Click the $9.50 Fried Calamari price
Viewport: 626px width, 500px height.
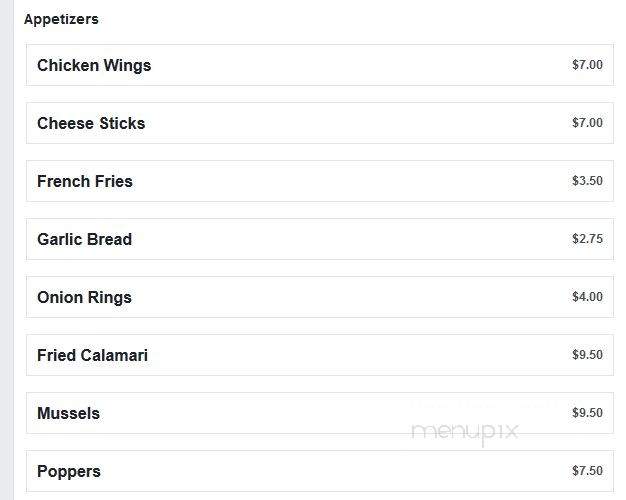(587, 355)
